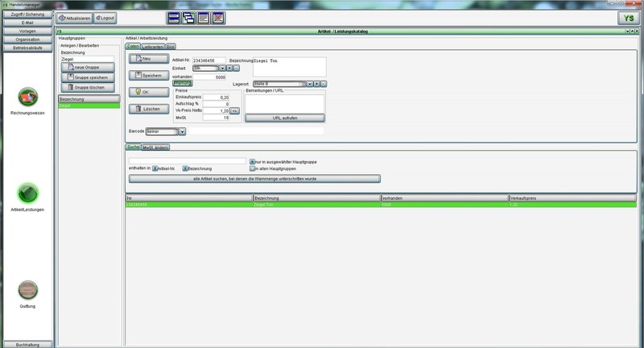Sort results by Nr. column header
The image size is (644, 348).
[189, 198]
